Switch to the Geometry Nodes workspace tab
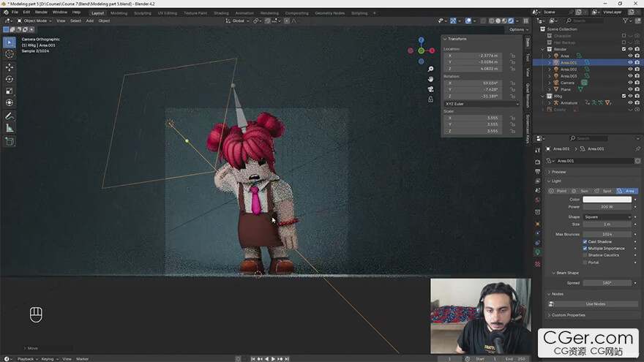Viewport: 644px width, 362px height. [330, 13]
